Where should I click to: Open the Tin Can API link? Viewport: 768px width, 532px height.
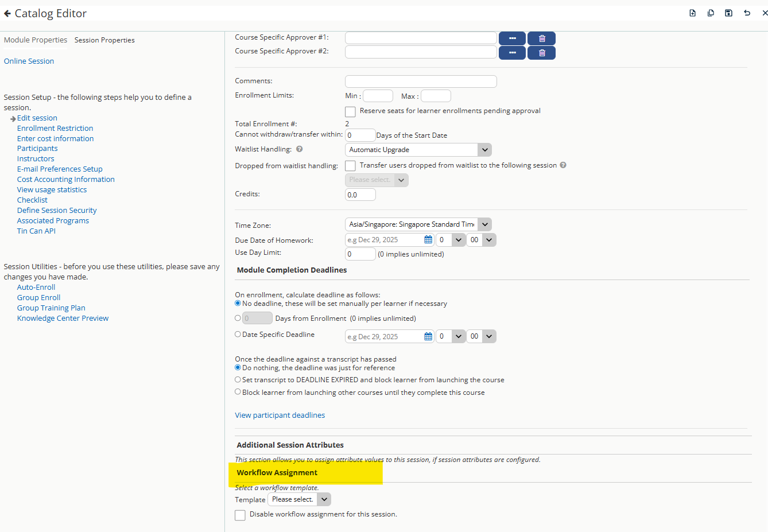(36, 231)
